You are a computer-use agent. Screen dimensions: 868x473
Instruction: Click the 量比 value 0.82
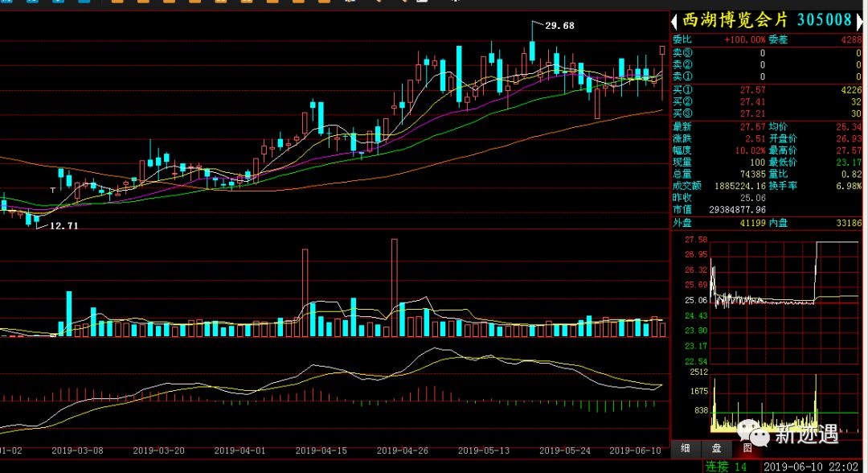tap(851, 174)
